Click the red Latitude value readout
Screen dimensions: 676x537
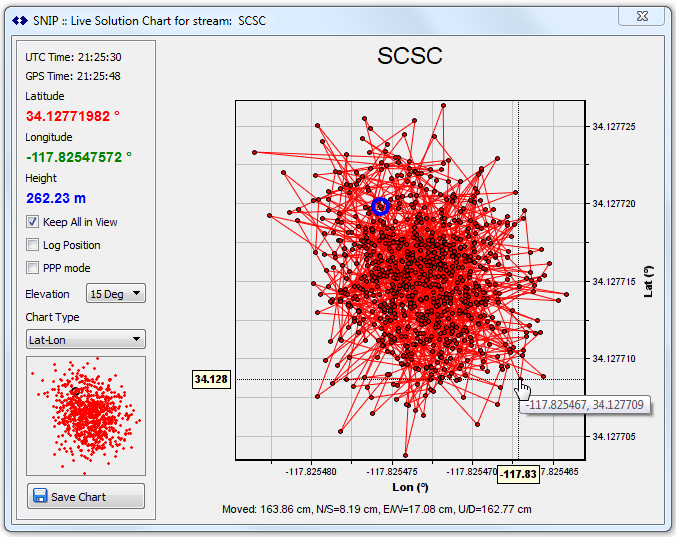[72, 116]
